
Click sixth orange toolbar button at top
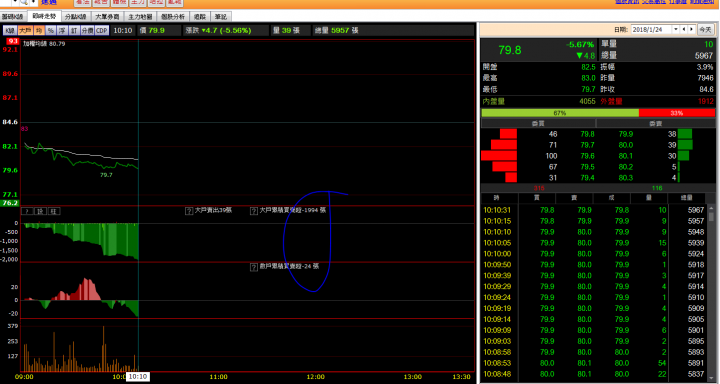174,3
